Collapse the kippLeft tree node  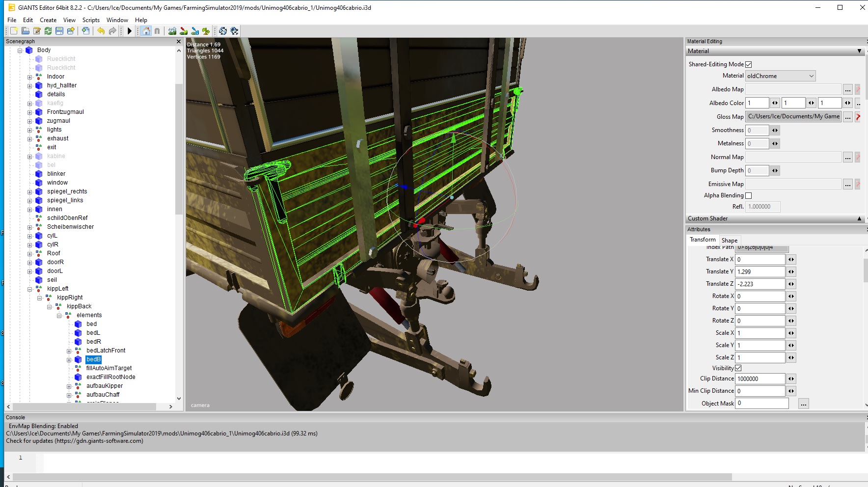[x=30, y=289]
